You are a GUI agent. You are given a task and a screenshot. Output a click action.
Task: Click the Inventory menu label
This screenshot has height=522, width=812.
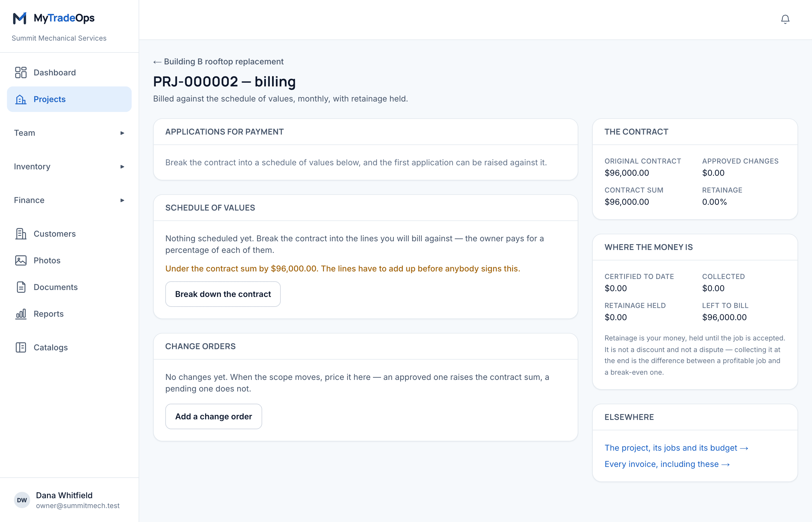coord(32,166)
